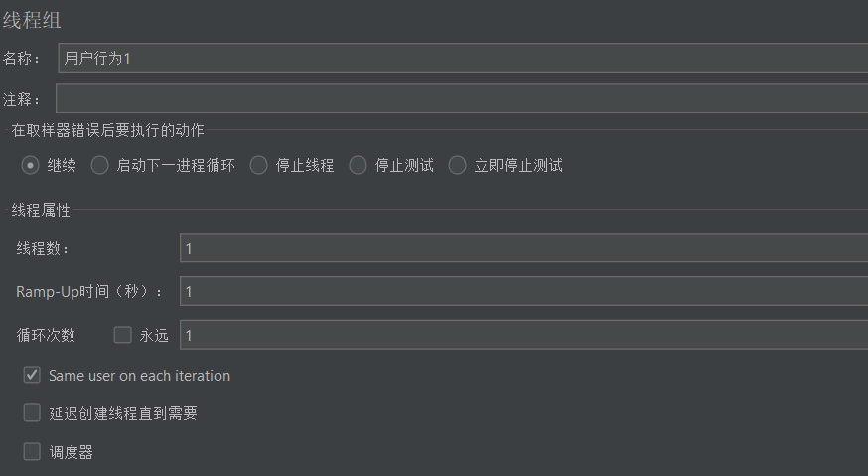
Task: Uncheck Same user on each iteration
Action: (x=32, y=376)
